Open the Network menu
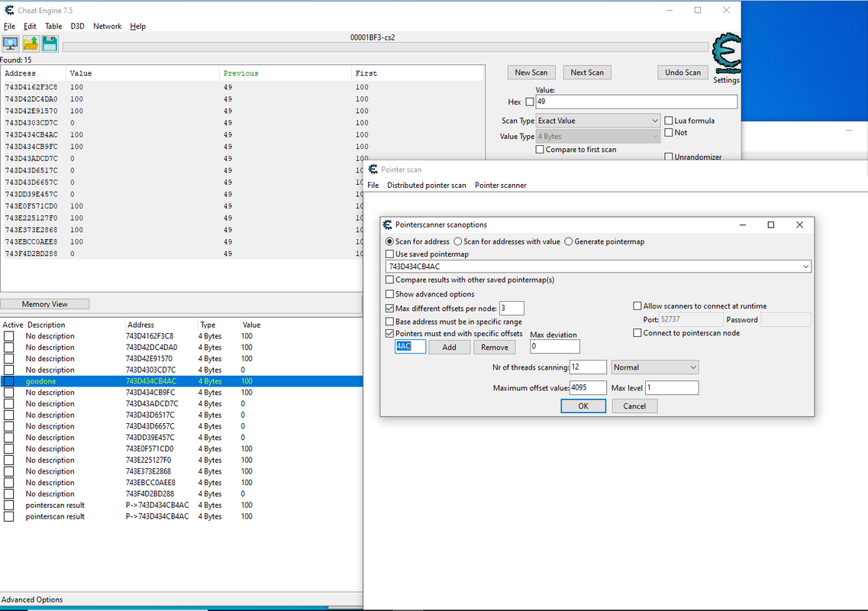This screenshot has height=611, width=868. click(x=108, y=26)
